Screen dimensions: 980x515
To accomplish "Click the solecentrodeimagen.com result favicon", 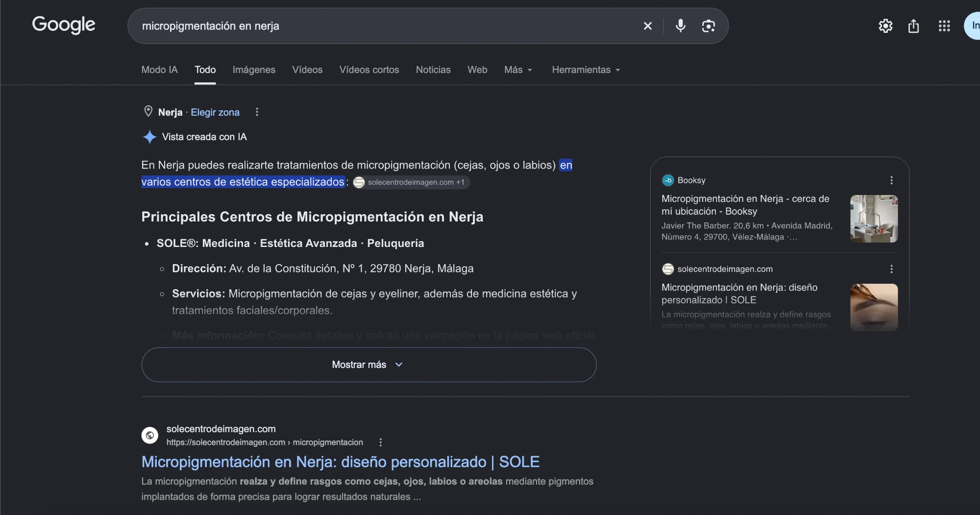I will tap(150, 435).
